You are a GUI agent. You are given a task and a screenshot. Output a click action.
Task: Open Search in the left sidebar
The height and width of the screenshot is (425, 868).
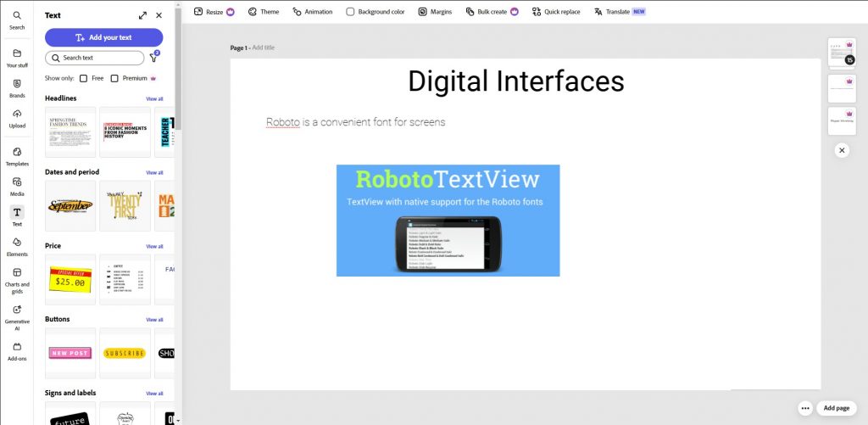[x=17, y=20]
